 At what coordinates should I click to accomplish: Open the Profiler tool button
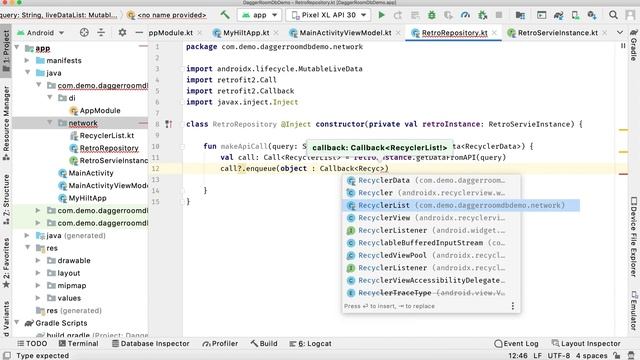[x=220, y=344]
